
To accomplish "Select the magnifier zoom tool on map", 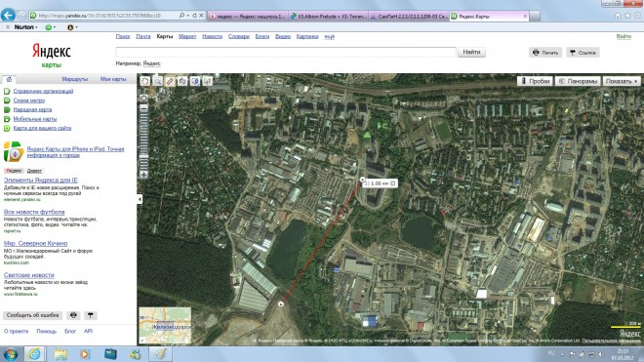I will (x=158, y=81).
